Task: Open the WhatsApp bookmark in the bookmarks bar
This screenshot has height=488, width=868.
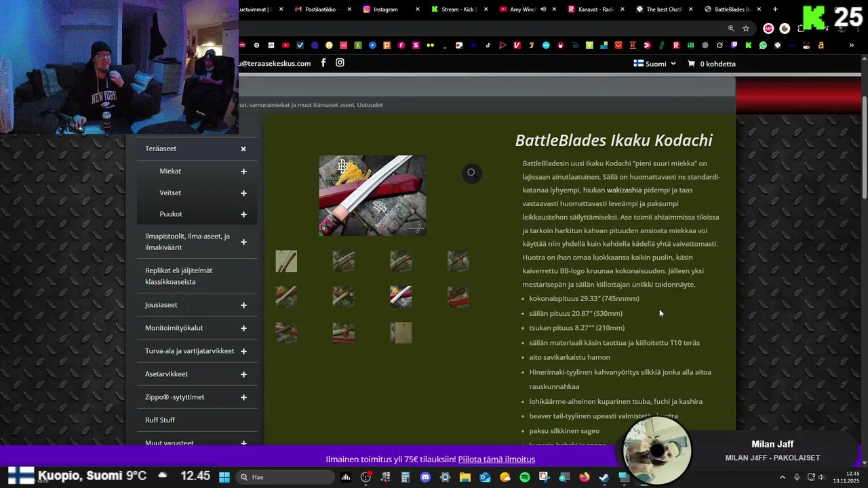Action: click(x=763, y=45)
